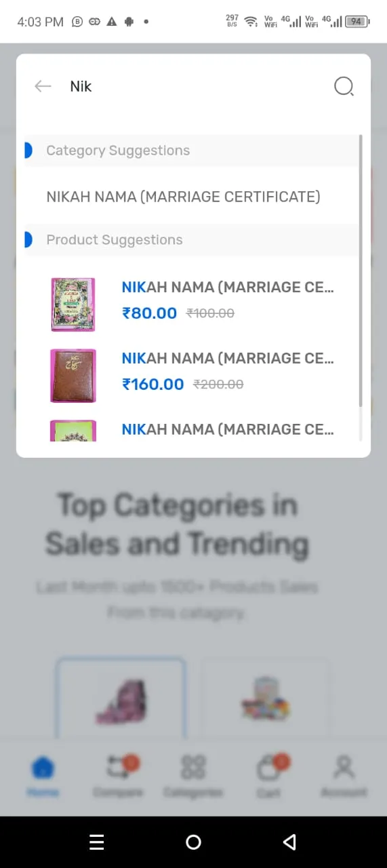Open the Cart icon with badge
The height and width of the screenshot is (868, 387).
(x=270, y=776)
